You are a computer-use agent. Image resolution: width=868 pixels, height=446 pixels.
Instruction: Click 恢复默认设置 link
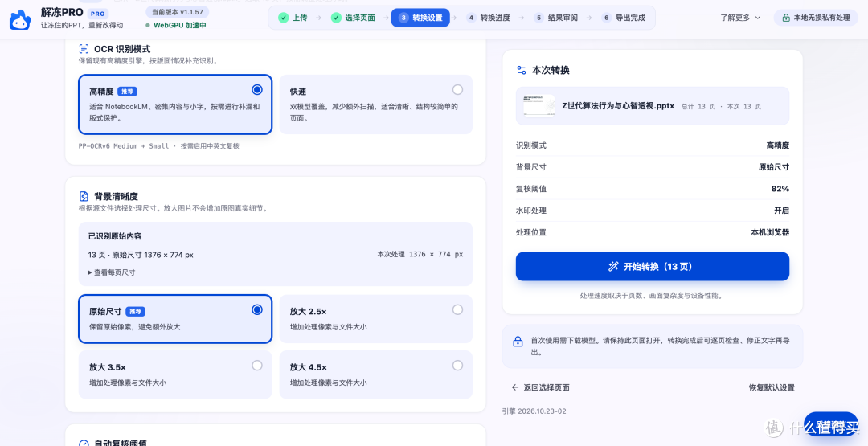[772, 387]
